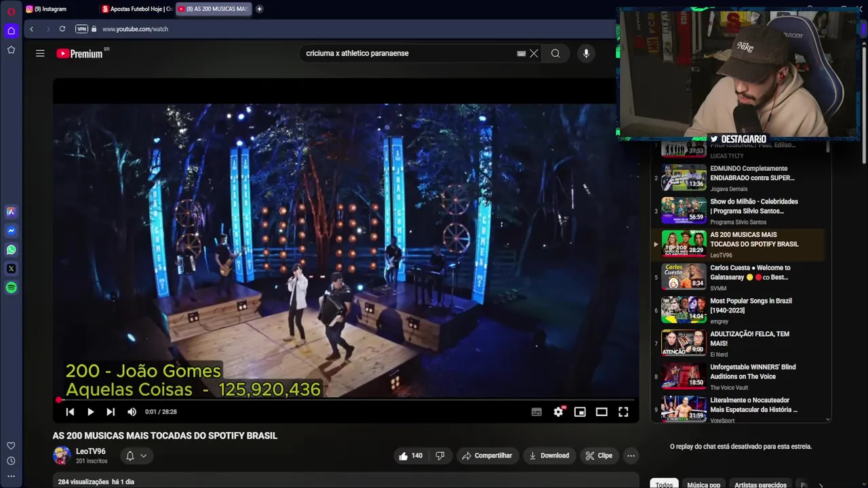Select the Música pop filter chip

(x=703, y=484)
